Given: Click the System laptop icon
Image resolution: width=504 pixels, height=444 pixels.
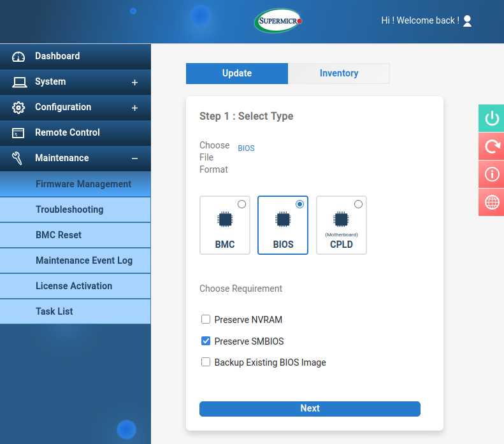Looking at the screenshot, I should point(19,82).
